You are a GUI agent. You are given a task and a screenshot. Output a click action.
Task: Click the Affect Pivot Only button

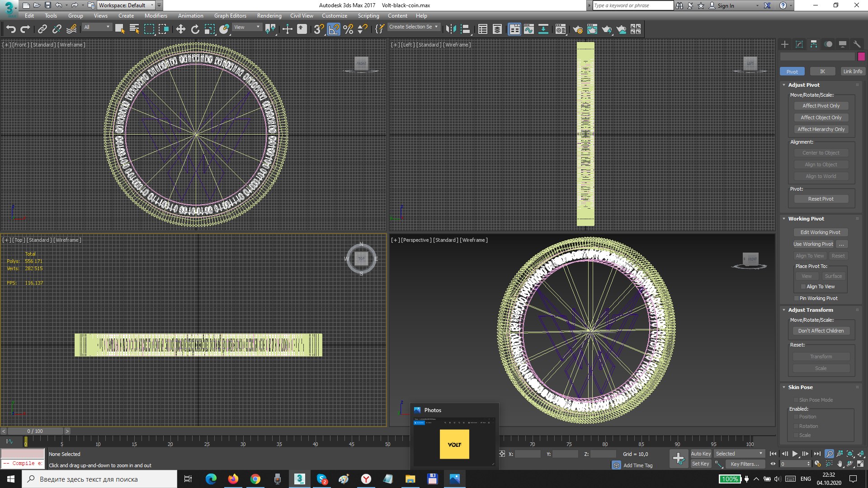tap(821, 106)
